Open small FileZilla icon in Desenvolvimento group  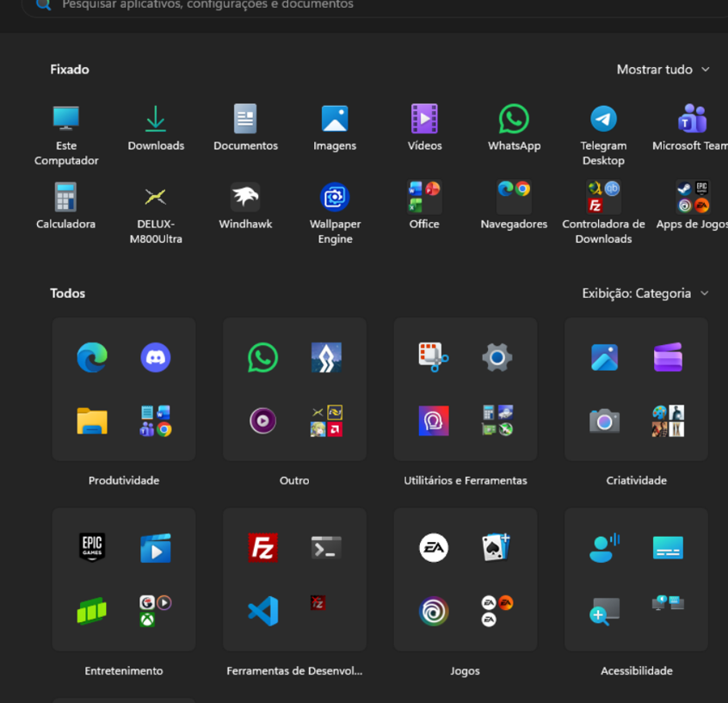(x=318, y=602)
